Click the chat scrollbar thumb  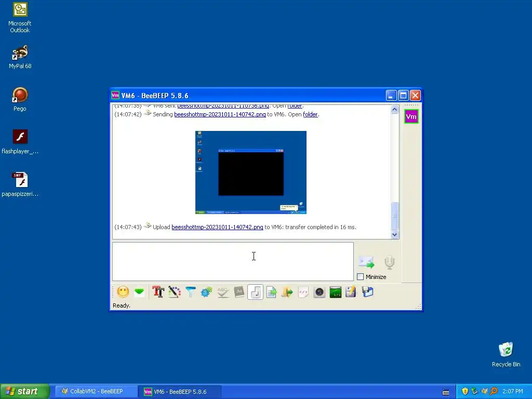(x=394, y=216)
